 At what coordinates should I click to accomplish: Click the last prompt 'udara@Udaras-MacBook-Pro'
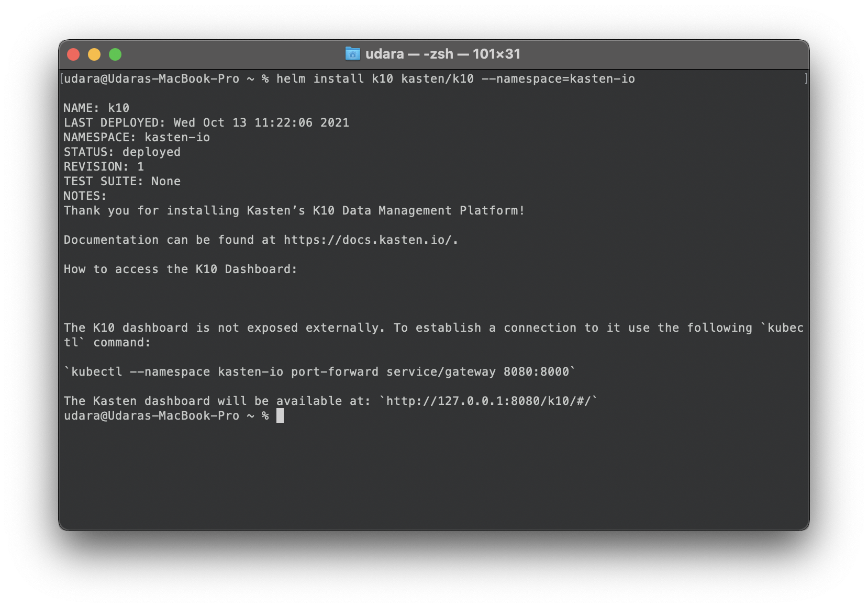(151, 416)
